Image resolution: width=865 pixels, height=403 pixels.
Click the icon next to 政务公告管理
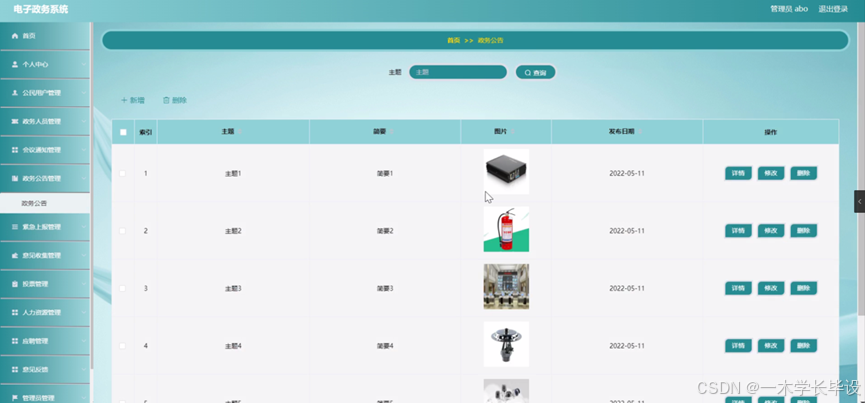pyautogui.click(x=15, y=179)
